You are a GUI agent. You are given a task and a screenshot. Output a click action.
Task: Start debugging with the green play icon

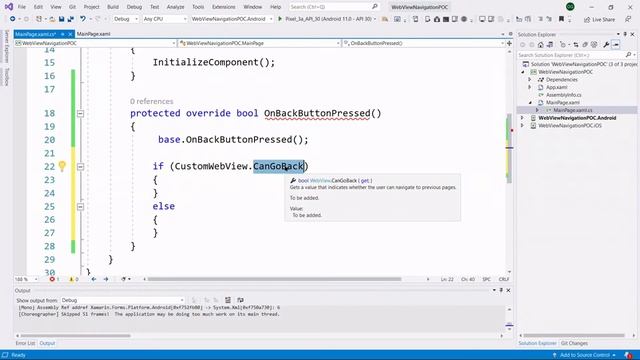click(x=280, y=19)
